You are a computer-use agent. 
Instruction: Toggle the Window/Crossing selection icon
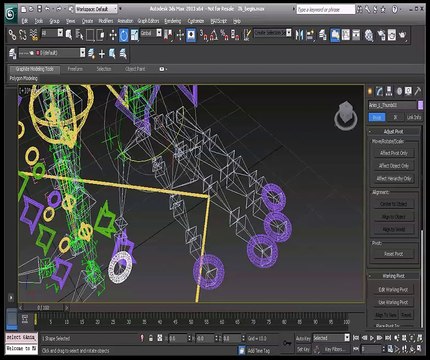[100, 35]
